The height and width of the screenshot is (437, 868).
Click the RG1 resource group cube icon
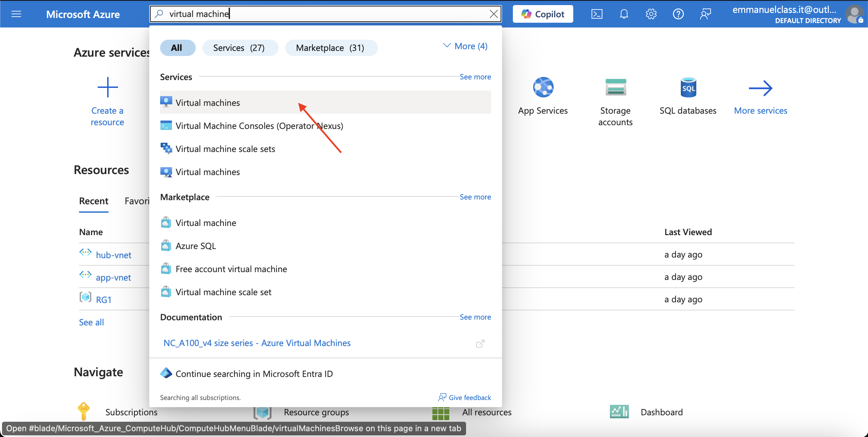(85, 297)
